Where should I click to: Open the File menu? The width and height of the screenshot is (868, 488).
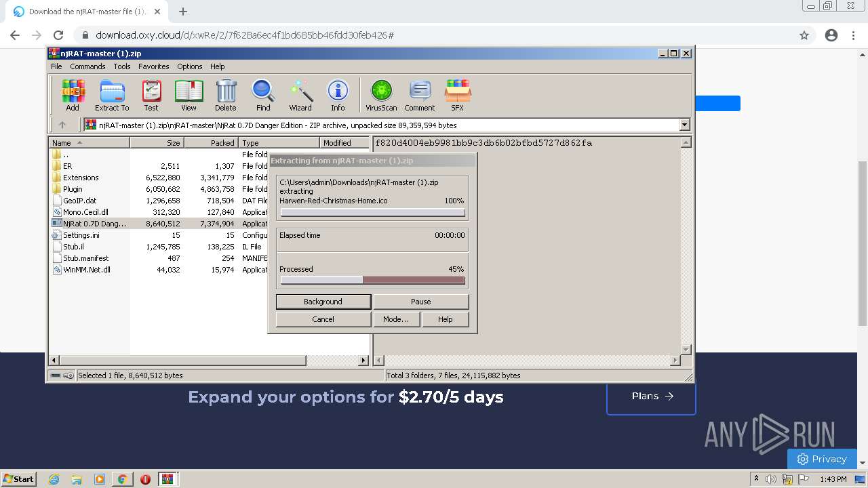tap(56, 66)
